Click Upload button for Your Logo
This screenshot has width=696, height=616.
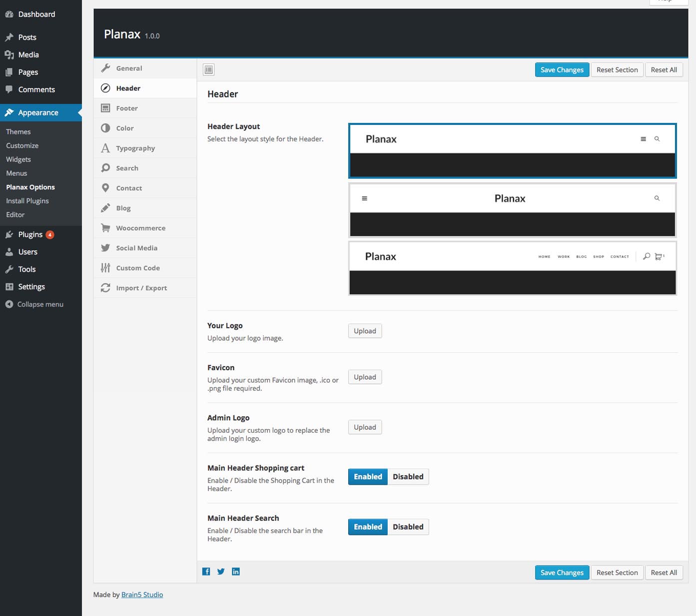point(365,331)
